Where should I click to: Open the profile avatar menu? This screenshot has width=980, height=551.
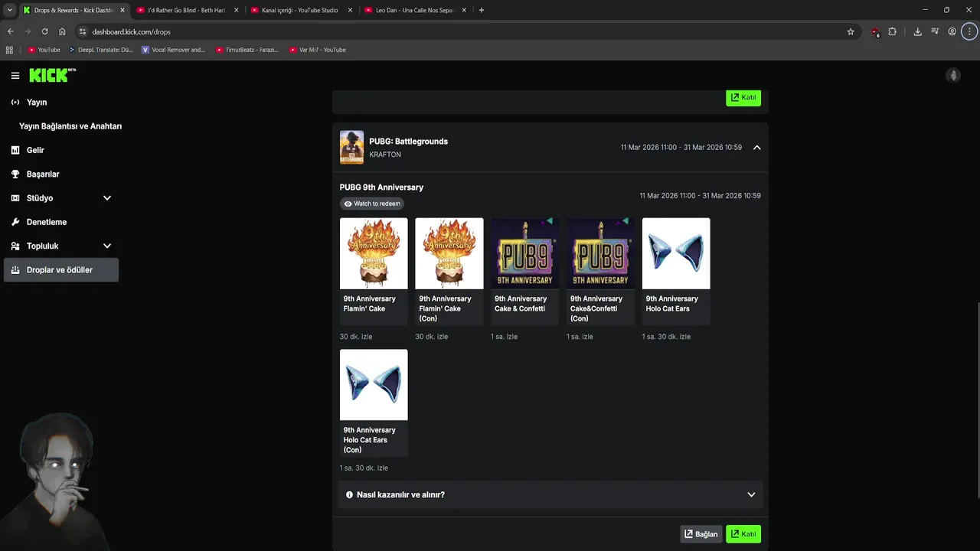click(x=953, y=75)
